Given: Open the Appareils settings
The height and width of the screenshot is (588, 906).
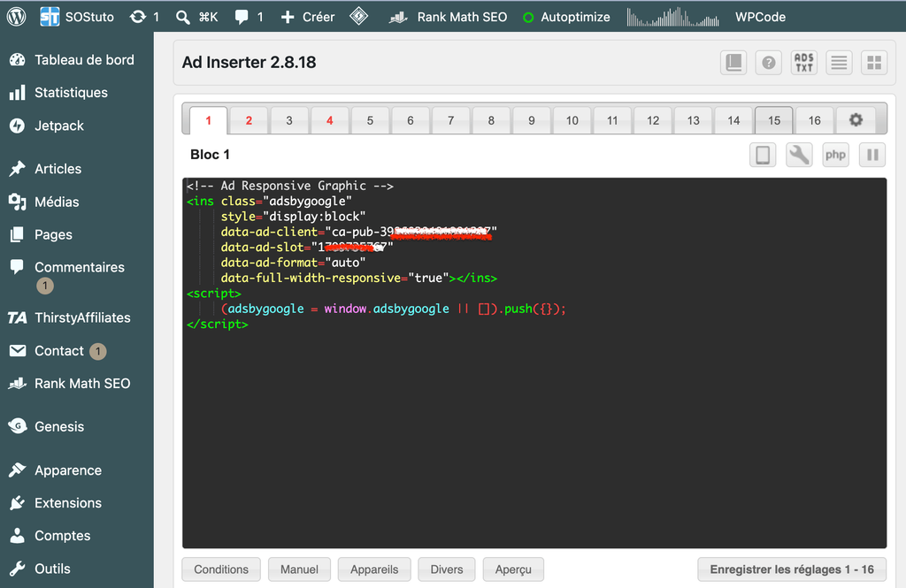Looking at the screenshot, I should (x=374, y=569).
